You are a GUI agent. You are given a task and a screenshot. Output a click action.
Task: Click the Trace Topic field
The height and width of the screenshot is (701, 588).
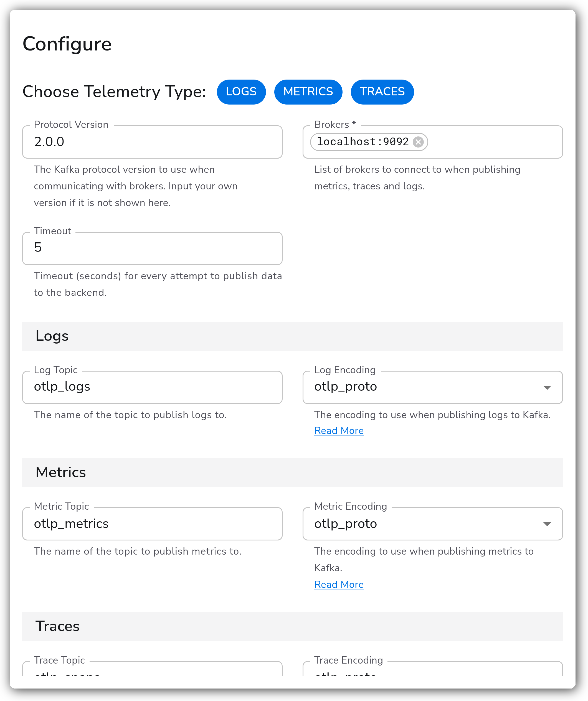152,669
